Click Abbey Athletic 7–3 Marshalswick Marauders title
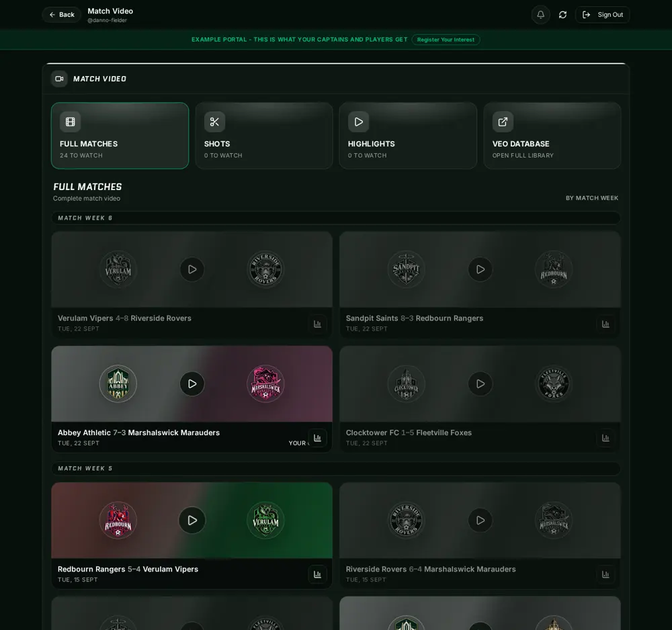672x630 pixels. click(x=139, y=433)
